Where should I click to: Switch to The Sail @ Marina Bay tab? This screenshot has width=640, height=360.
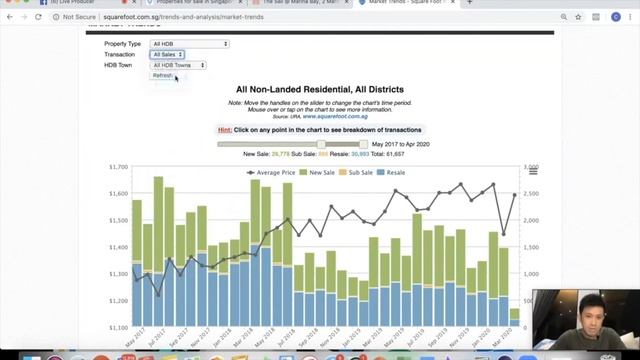click(x=301, y=2)
